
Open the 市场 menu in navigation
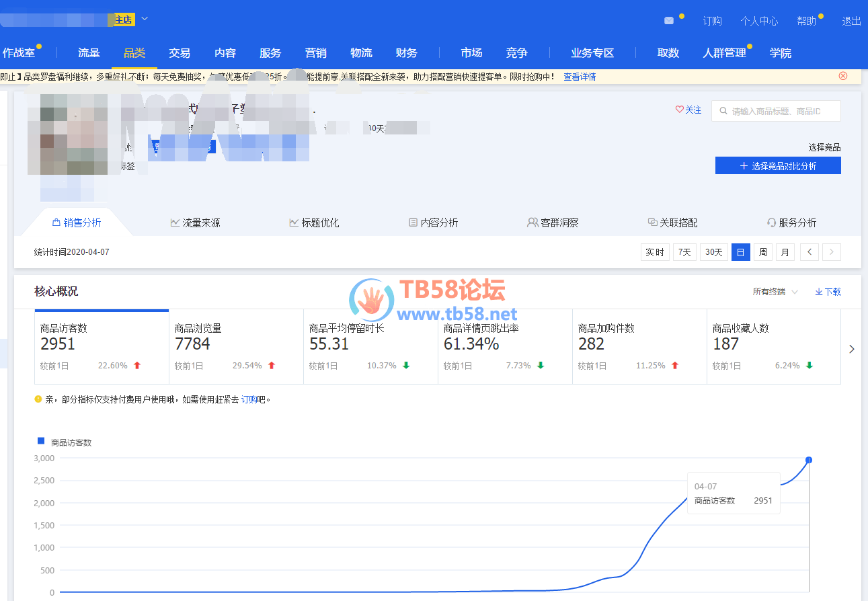pos(471,53)
